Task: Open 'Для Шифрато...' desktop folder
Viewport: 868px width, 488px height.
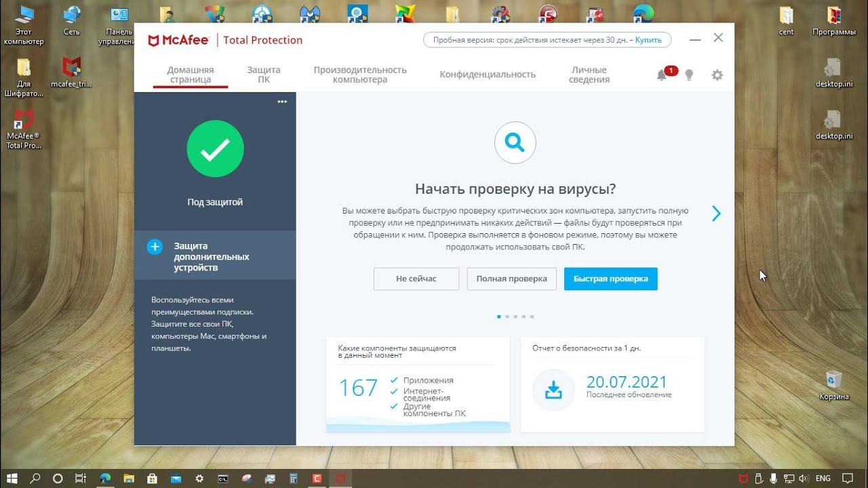Action: point(23,77)
